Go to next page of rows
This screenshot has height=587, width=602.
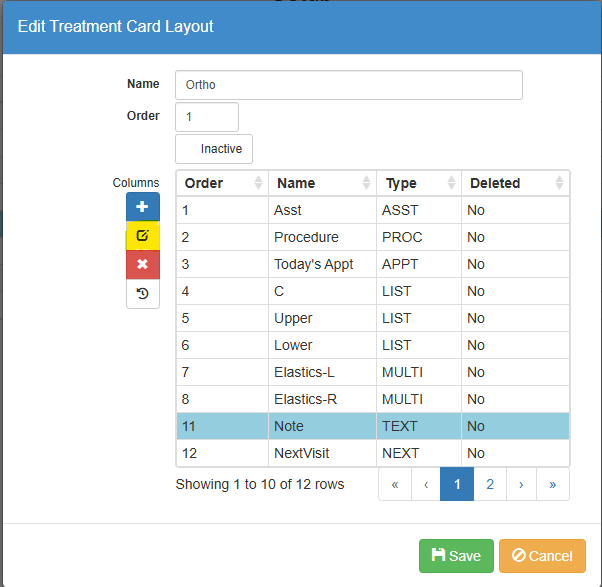click(x=521, y=484)
